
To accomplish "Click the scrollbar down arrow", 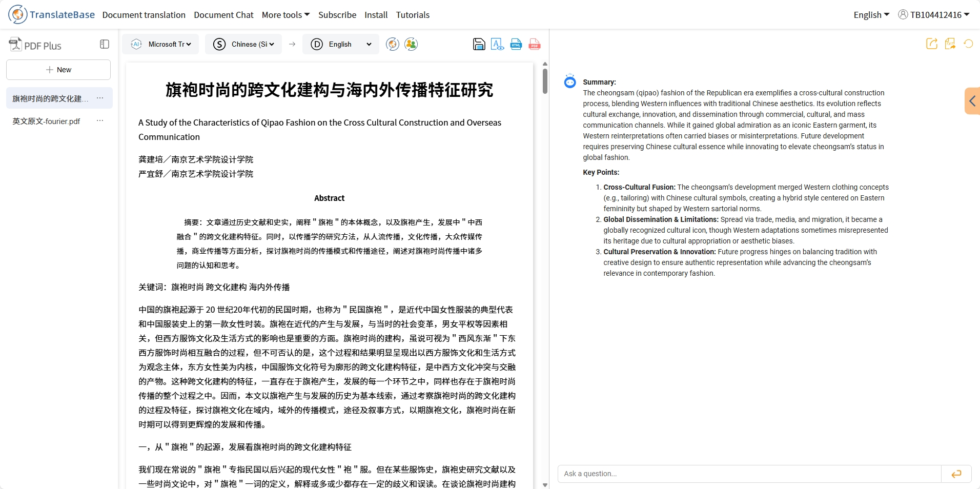I will click(x=545, y=484).
